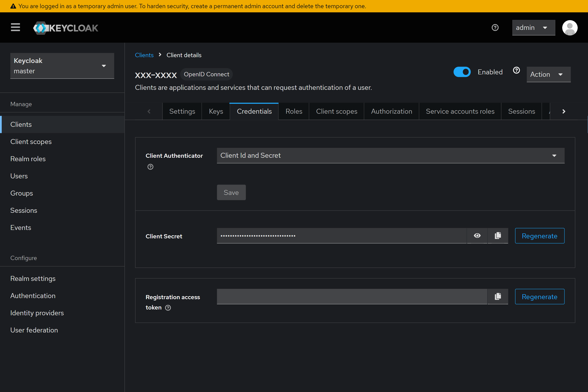This screenshot has height=392, width=588.
Task: Click the Client Secret input field
Action: tap(341, 236)
